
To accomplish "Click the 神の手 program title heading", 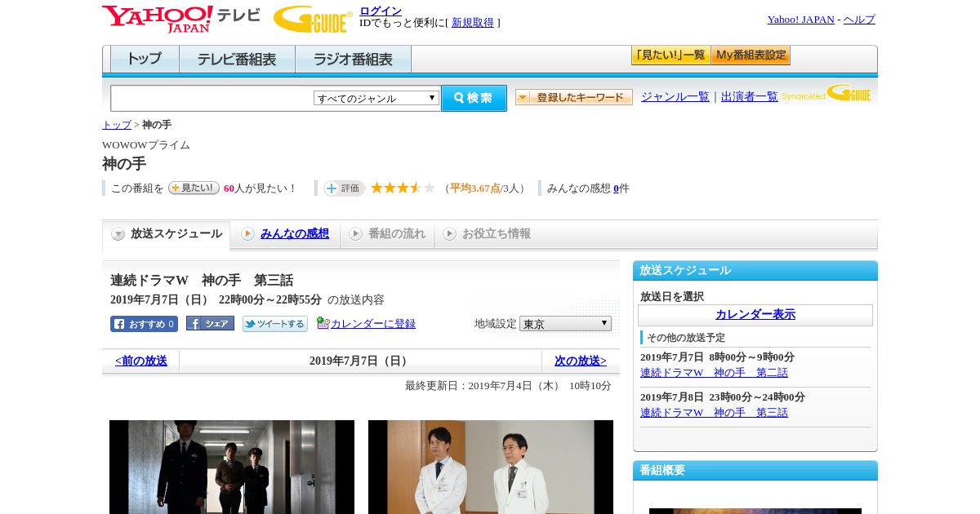I will [x=124, y=164].
